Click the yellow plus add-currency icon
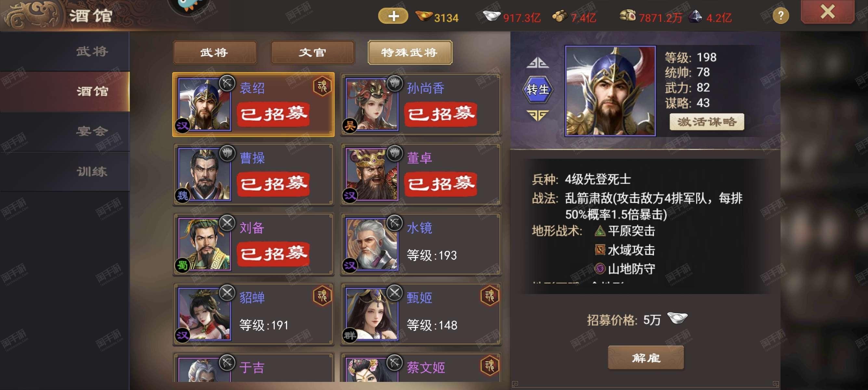This screenshot has height=390, width=868. click(393, 16)
